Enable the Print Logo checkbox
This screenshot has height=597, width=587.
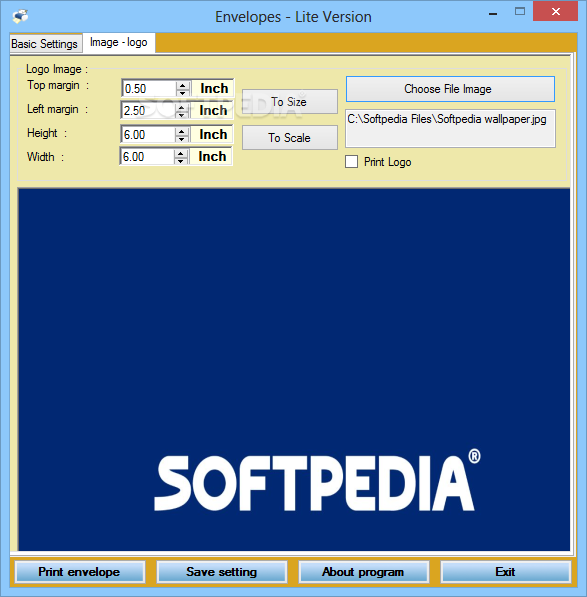351,161
